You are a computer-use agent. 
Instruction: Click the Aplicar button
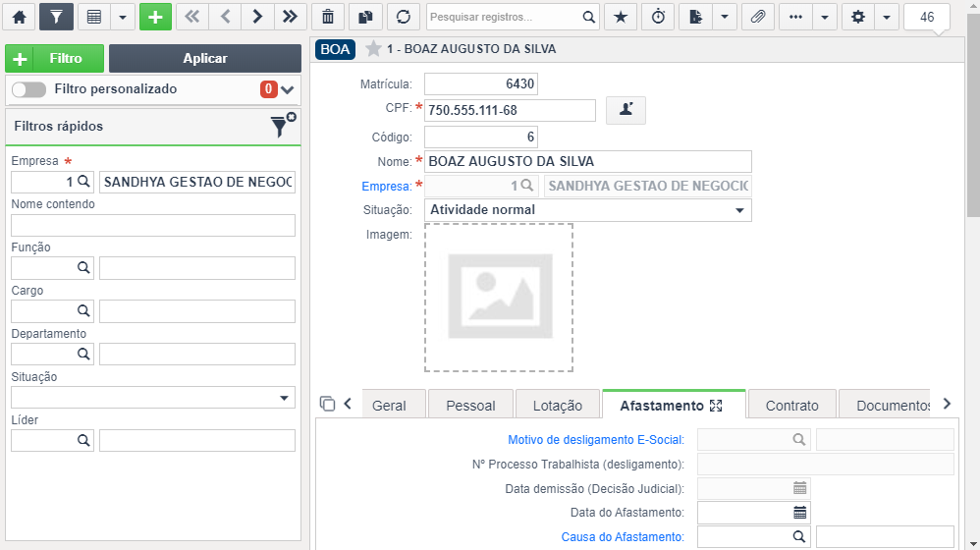pos(205,59)
